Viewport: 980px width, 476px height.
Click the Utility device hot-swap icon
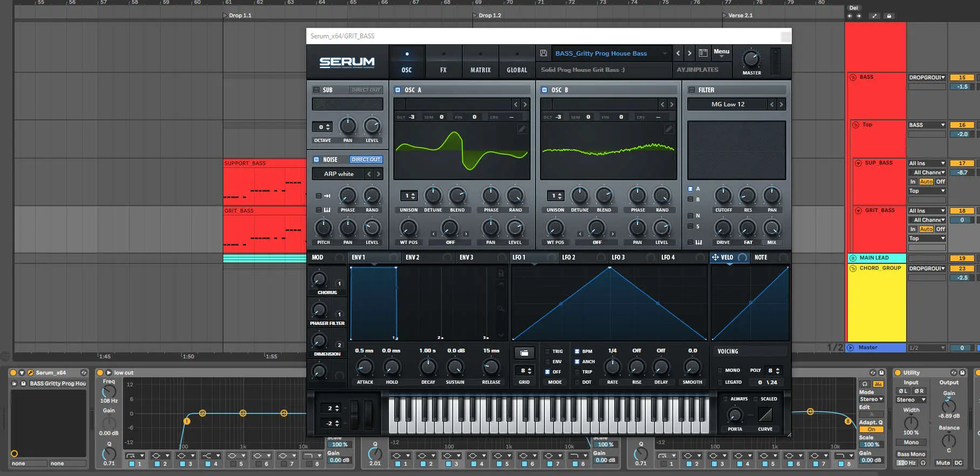(x=954, y=372)
